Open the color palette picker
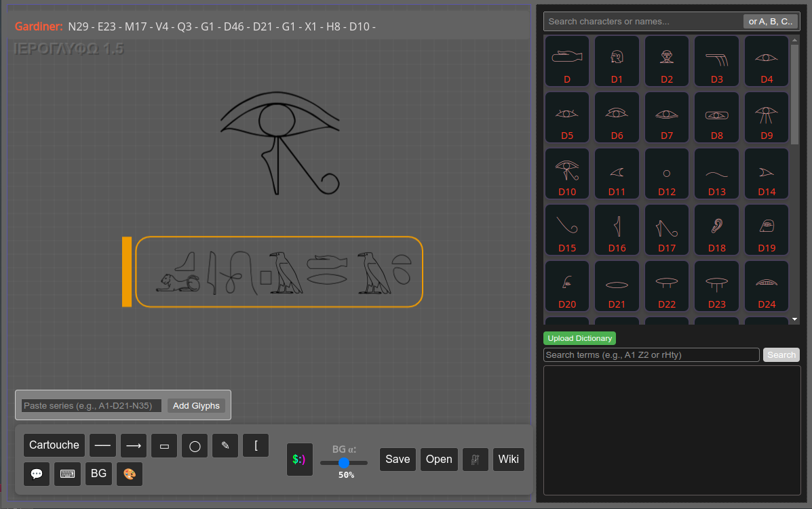Image resolution: width=812 pixels, height=509 pixels. click(129, 474)
